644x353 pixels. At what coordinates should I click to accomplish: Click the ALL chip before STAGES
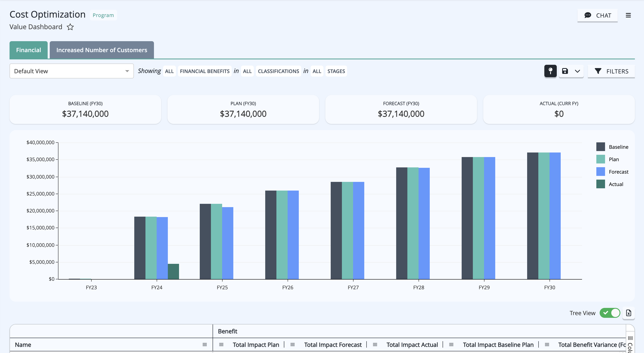[x=317, y=71]
